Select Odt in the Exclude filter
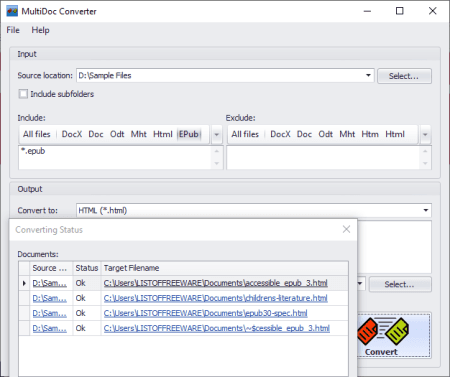 (x=326, y=134)
